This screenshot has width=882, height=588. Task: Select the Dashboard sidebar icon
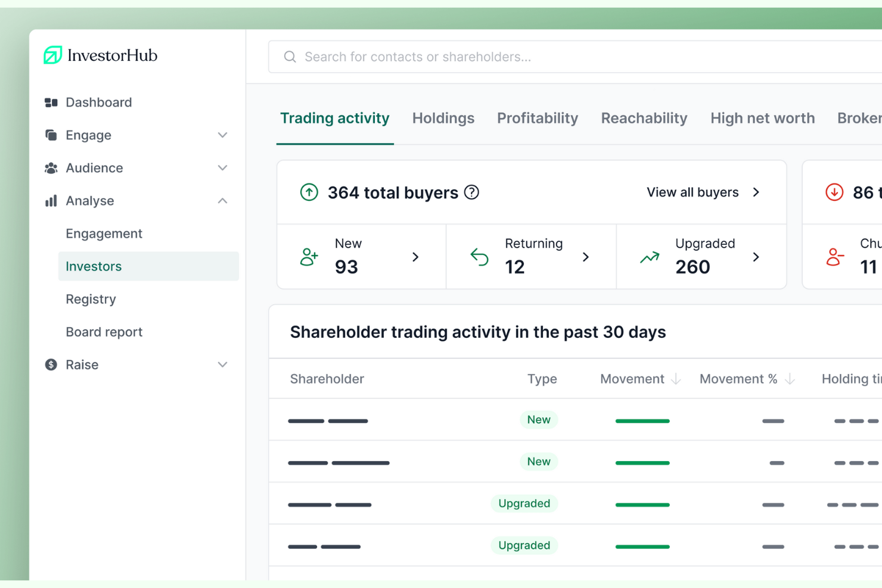(x=51, y=102)
